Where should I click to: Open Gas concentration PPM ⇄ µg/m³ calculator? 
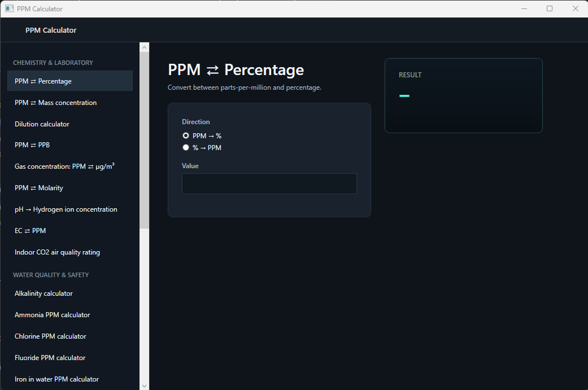point(69,166)
